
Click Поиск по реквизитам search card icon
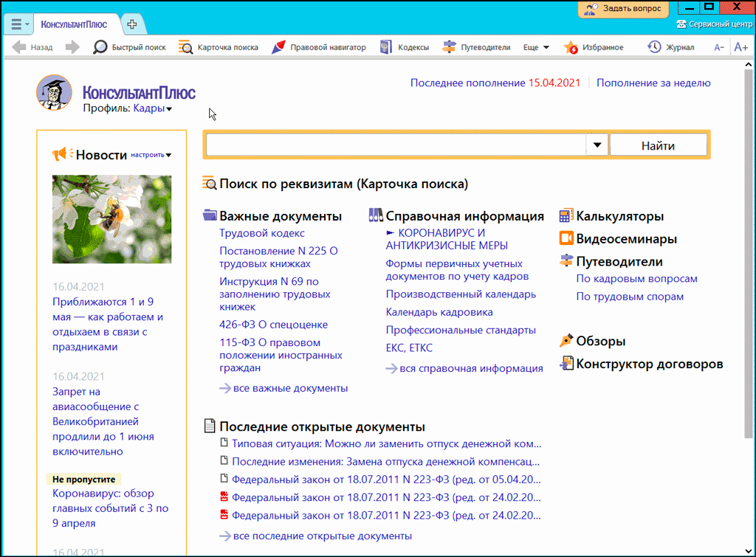[x=209, y=184]
